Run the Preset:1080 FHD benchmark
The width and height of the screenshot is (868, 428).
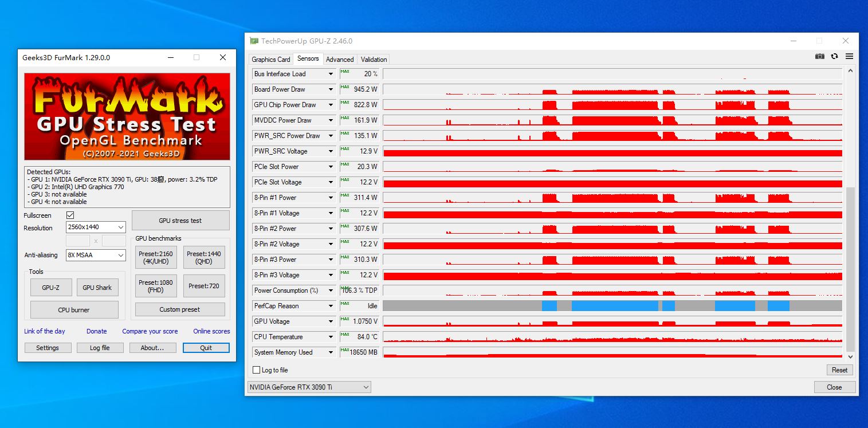(155, 286)
